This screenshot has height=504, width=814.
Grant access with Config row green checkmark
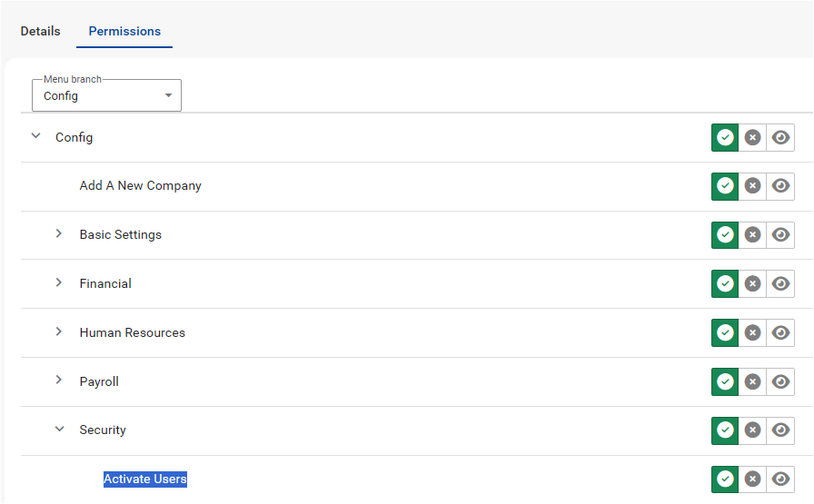725,137
